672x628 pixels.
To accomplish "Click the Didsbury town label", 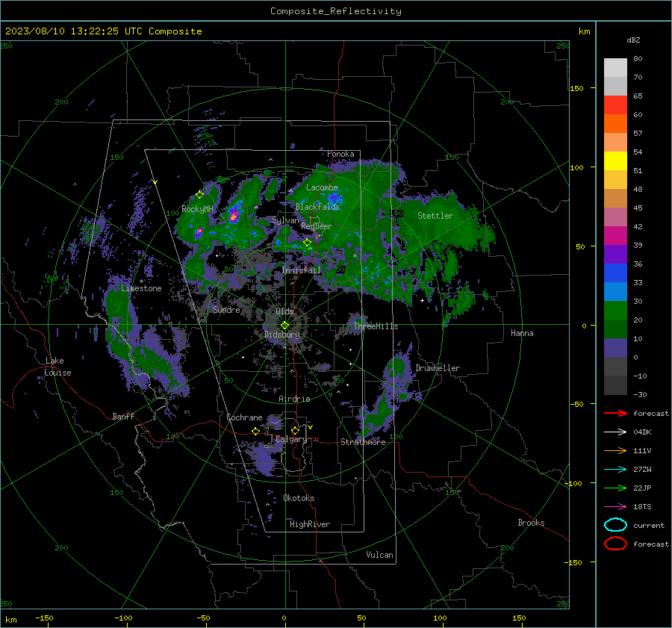I will 281,335.
